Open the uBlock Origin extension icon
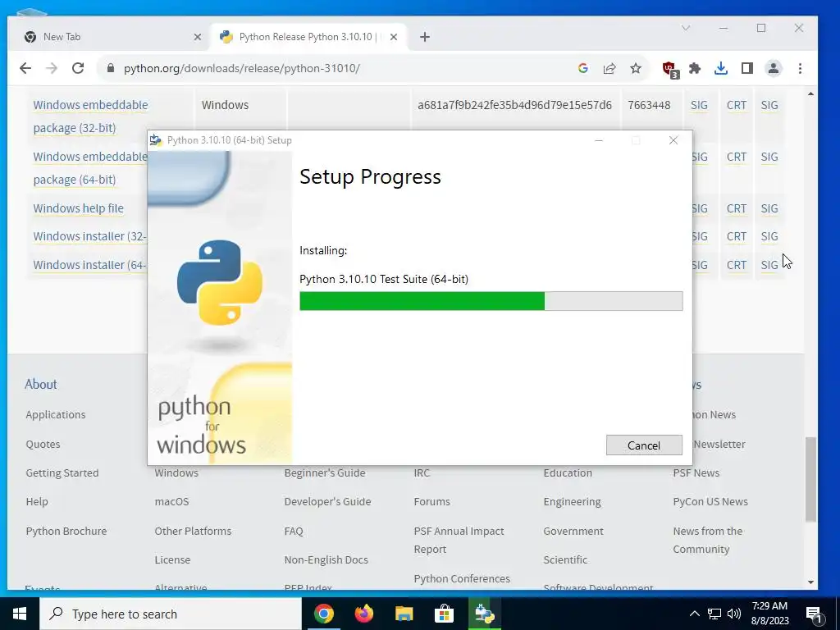 tap(670, 69)
